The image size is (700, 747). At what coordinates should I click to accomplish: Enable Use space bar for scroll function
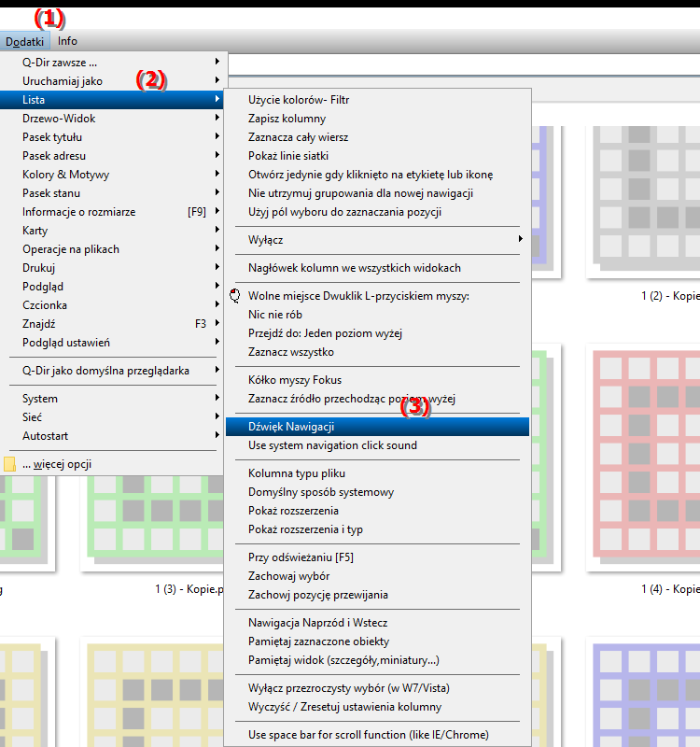tap(377, 735)
